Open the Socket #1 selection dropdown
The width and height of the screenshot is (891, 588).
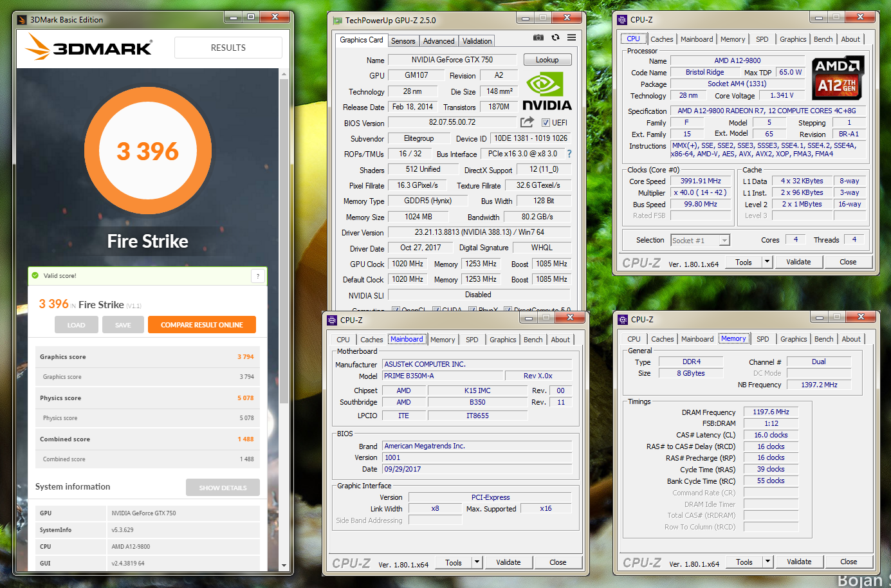[724, 241]
